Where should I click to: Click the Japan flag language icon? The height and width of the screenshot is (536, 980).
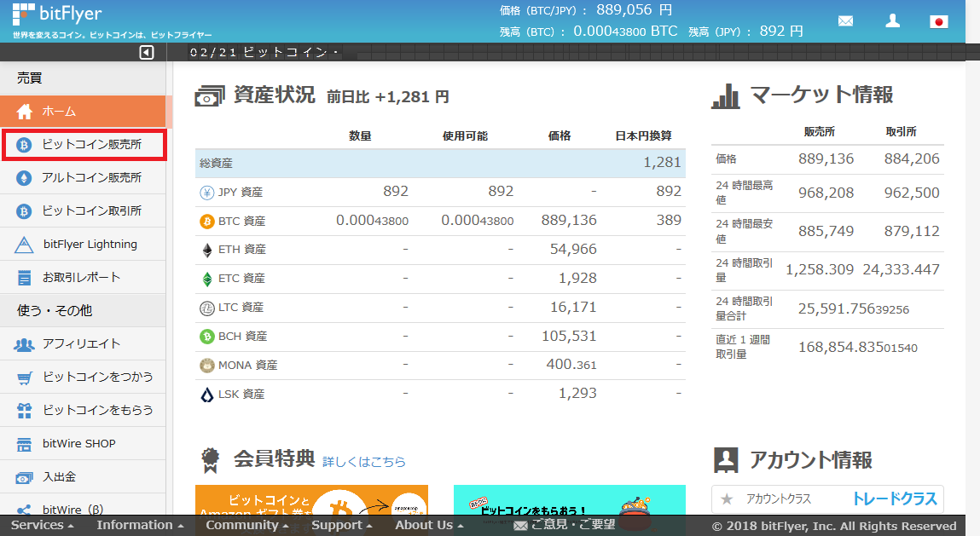(939, 22)
